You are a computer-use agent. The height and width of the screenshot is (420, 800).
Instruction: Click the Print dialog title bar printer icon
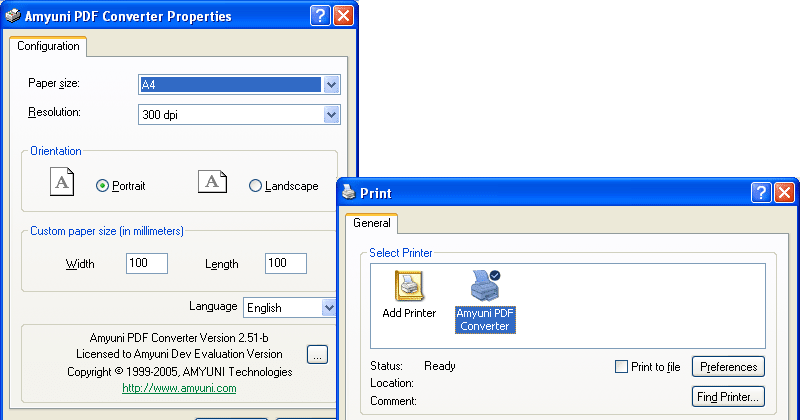pos(348,192)
